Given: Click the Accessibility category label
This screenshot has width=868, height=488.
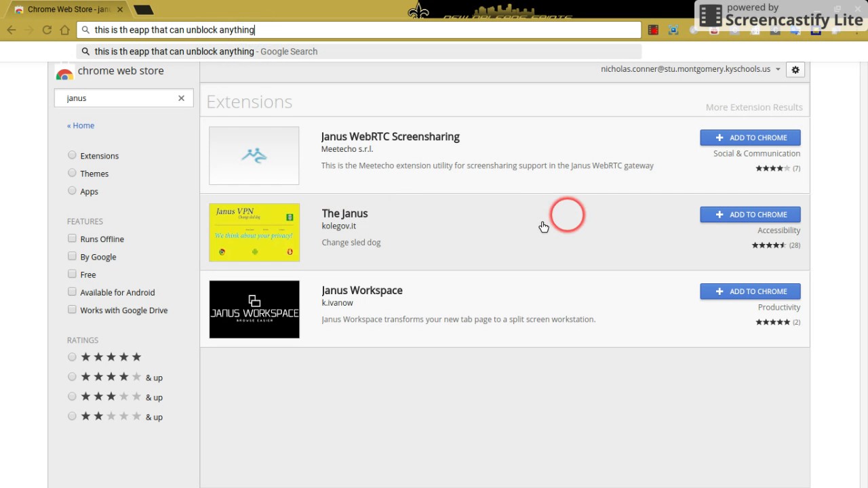Looking at the screenshot, I should pos(778,230).
